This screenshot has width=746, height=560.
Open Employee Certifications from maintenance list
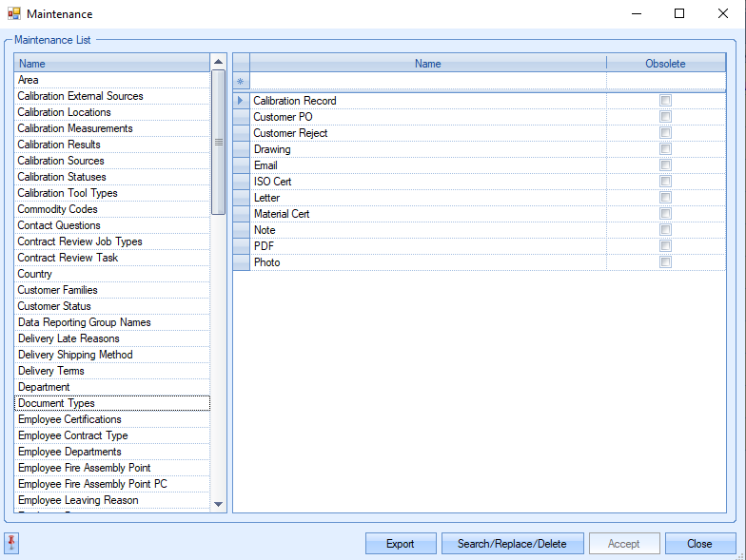pos(69,419)
